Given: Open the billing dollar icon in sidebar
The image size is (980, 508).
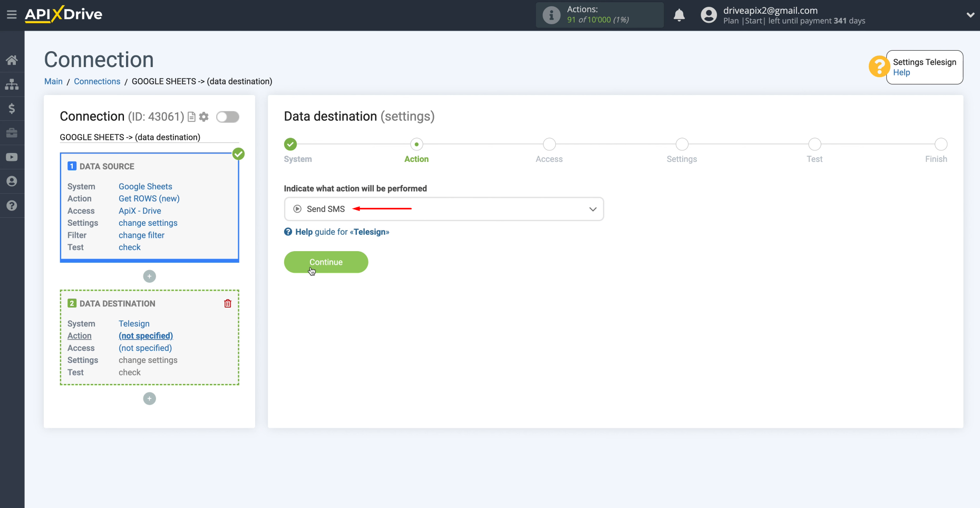Looking at the screenshot, I should tap(12, 109).
